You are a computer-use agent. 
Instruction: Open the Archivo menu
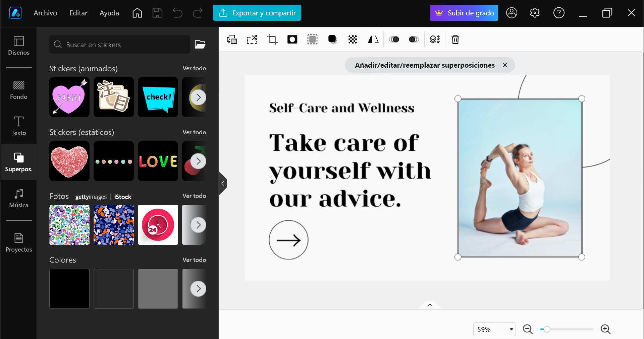click(x=45, y=13)
